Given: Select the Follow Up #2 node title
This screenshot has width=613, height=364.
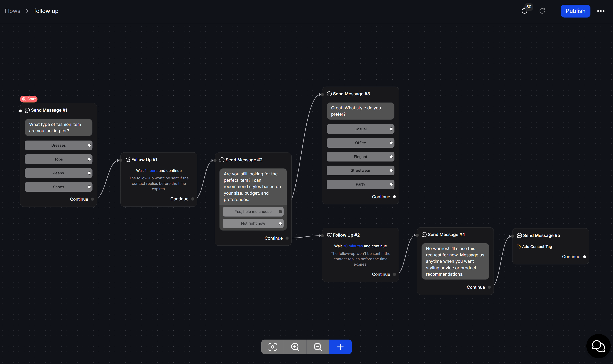Looking at the screenshot, I should click(x=346, y=235).
